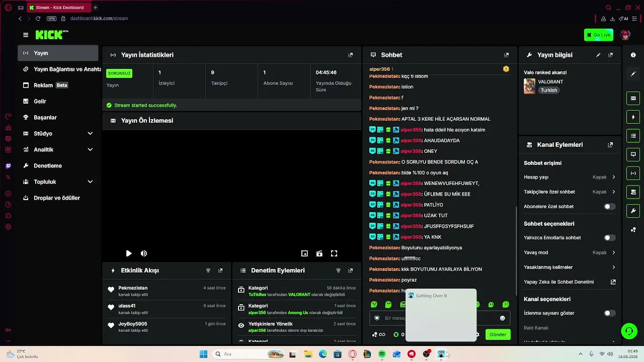Toggle the browser VPN badge
The width and height of the screenshot is (644, 362).
tap(51, 19)
